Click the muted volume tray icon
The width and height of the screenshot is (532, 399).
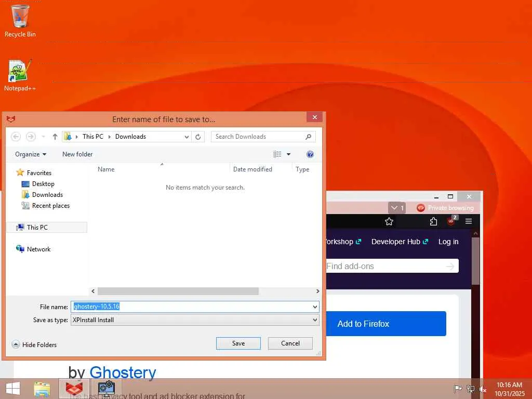click(x=483, y=389)
